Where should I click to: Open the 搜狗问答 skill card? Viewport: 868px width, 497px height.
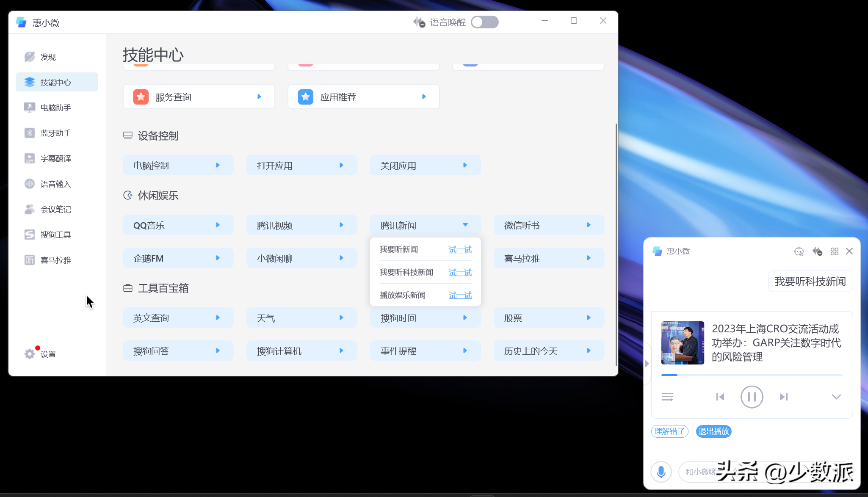178,351
